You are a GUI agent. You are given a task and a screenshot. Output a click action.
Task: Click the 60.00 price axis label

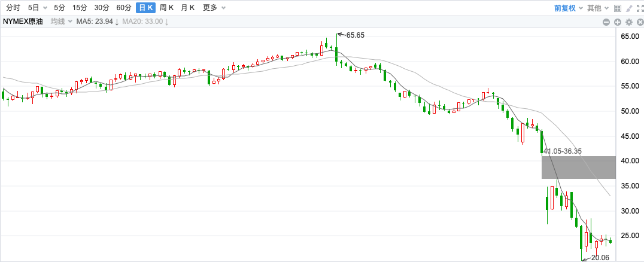630,61
